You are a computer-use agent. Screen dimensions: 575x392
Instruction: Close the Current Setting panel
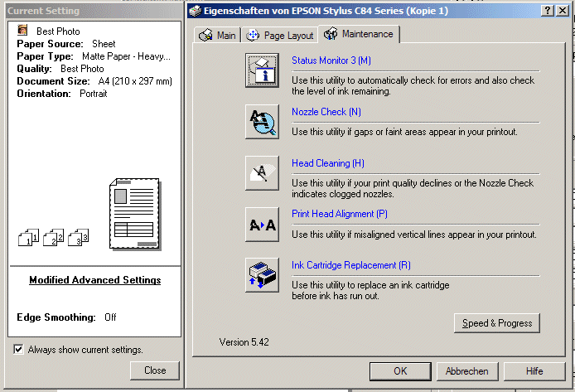[x=155, y=370]
